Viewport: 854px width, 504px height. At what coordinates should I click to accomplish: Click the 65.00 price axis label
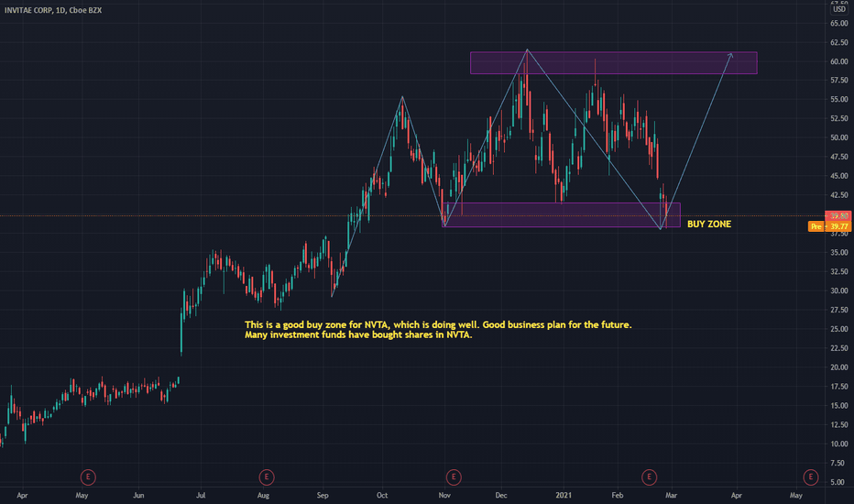[838, 24]
